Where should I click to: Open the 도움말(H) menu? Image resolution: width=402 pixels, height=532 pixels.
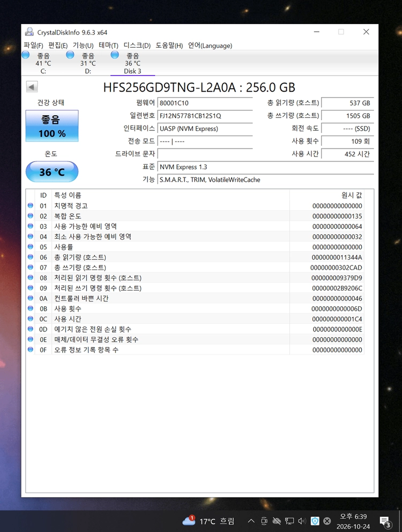pyautogui.click(x=169, y=46)
